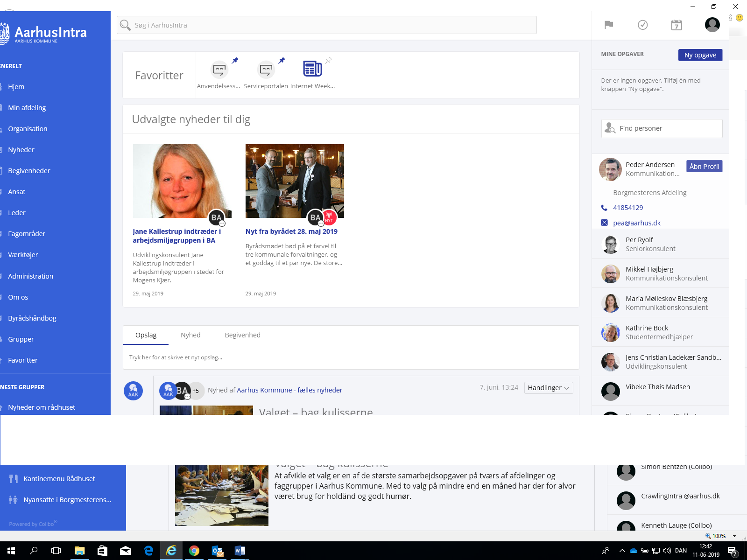Open Internet Week favorite icon
Viewport: 747px width, 560px height.
(x=312, y=69)
